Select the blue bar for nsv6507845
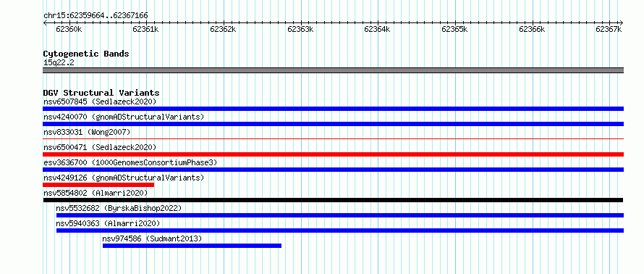This screenshot has height=274, width=644. [x=333, y=109]
